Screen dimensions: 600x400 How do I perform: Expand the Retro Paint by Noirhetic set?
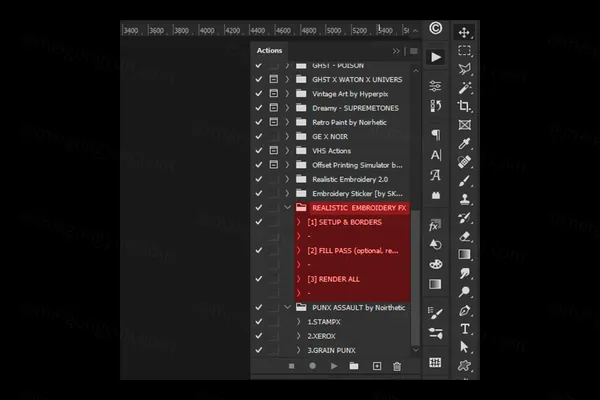(287, 122)
